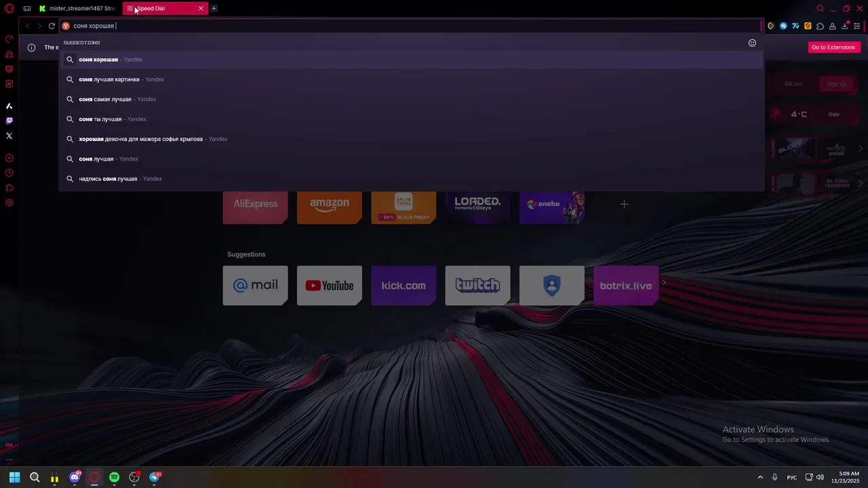The image size is (868, 488).
Task: Show hidden system tray icons
Action: click(760, 477)
